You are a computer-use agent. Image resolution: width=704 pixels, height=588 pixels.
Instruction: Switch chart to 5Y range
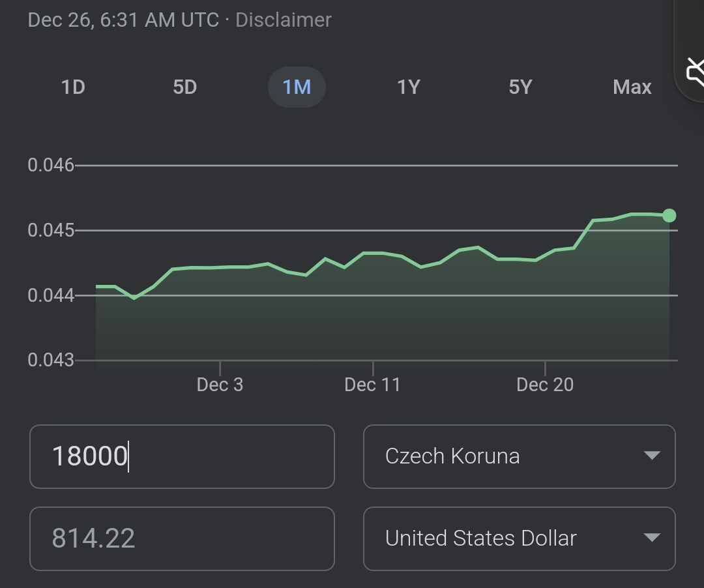pyautogui.click(x=520, y=87)
